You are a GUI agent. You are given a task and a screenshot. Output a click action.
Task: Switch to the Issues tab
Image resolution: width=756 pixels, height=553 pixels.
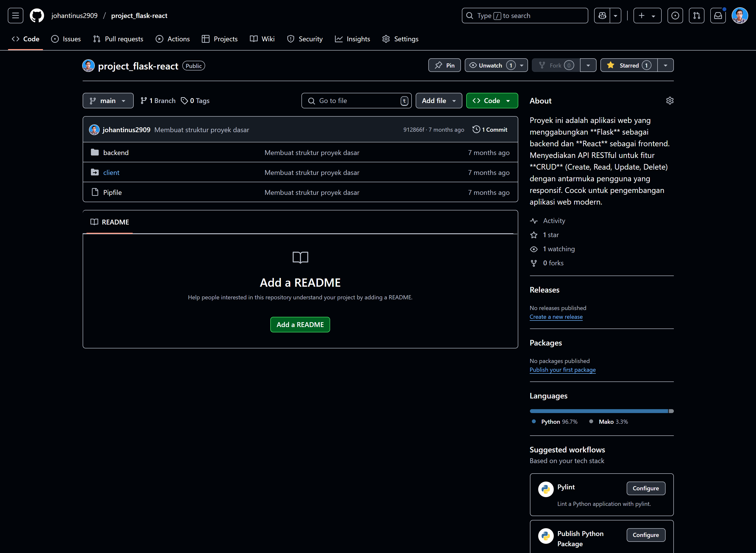tap(66, 39)
